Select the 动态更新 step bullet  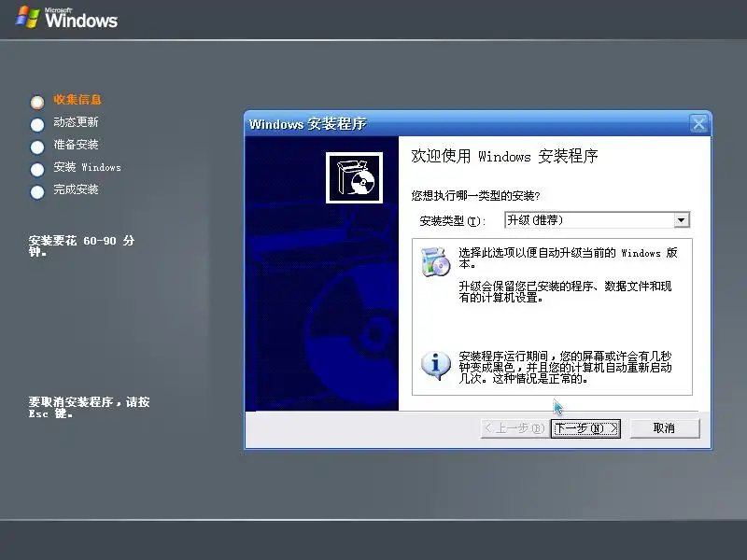(x=37, y=125)
